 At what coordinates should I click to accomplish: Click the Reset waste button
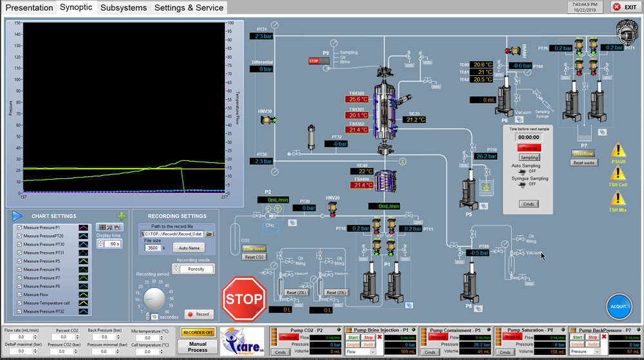click(583, 162)
